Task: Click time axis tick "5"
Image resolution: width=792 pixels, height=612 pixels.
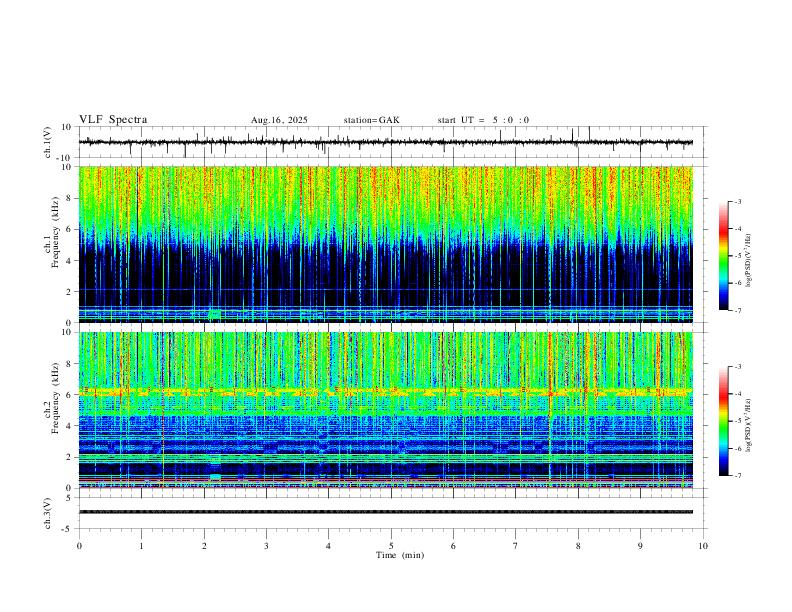Action: pyautogui.click(x=391, y=546)
